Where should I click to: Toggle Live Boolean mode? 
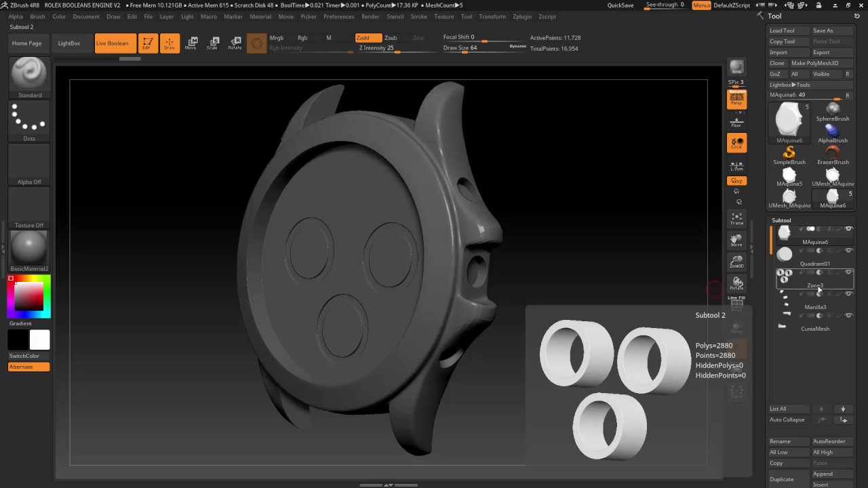pyautogui.click(x=115, y=43)
